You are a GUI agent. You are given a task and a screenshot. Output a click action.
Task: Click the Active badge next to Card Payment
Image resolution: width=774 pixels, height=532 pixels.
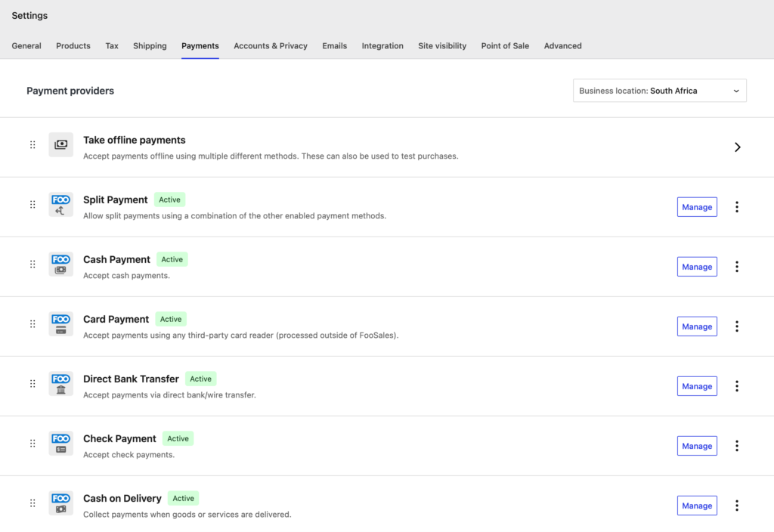click(171, 320)
